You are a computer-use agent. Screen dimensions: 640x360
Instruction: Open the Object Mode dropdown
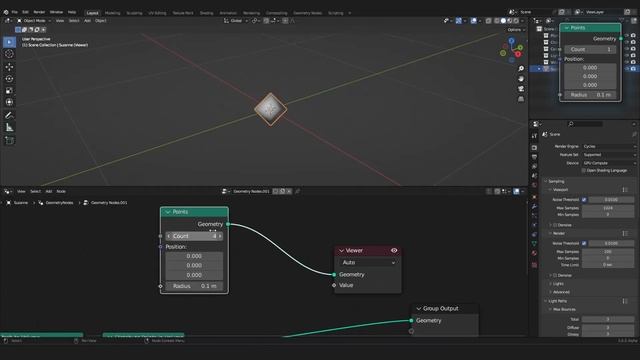pyautogui.click(x=34, y=21)
